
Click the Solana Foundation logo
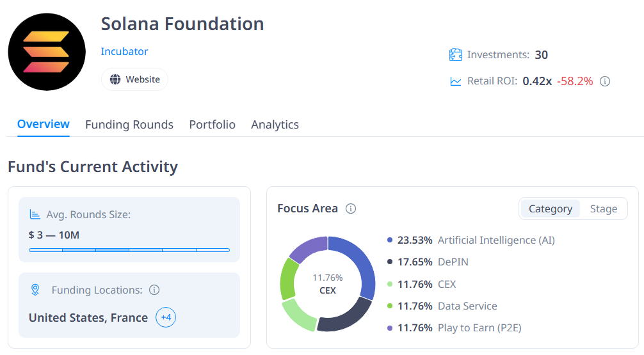pos(47,52)
